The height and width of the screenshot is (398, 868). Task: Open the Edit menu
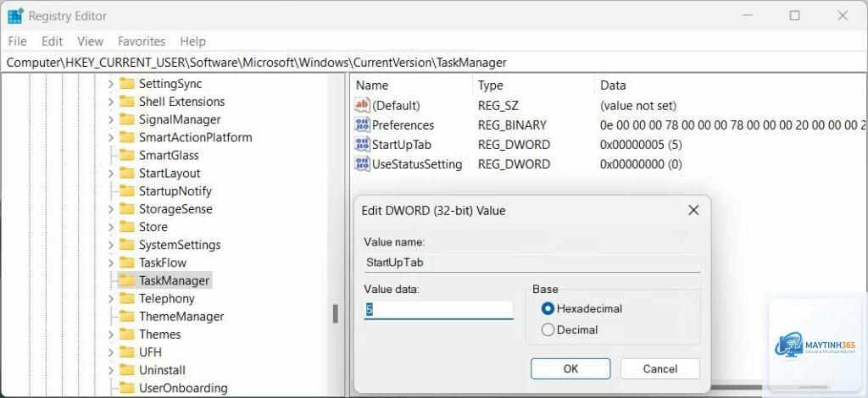click(x=52, y=41)
